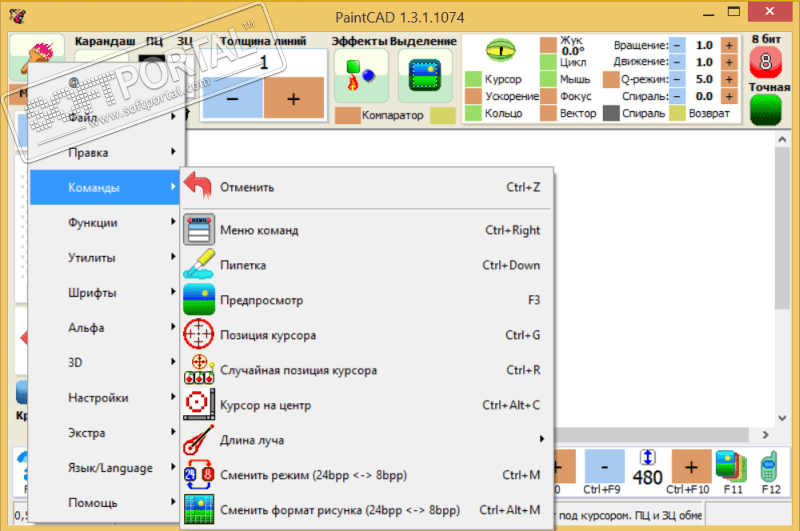Click the Случайная позиция курсора icon
This screenshot has height=531, width=800.
(x=198, y=369)
